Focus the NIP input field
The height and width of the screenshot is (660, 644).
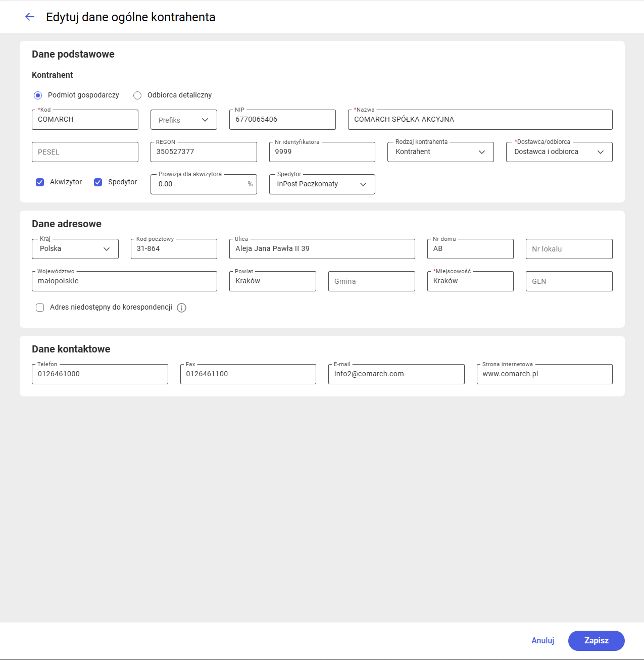point(282,120)
